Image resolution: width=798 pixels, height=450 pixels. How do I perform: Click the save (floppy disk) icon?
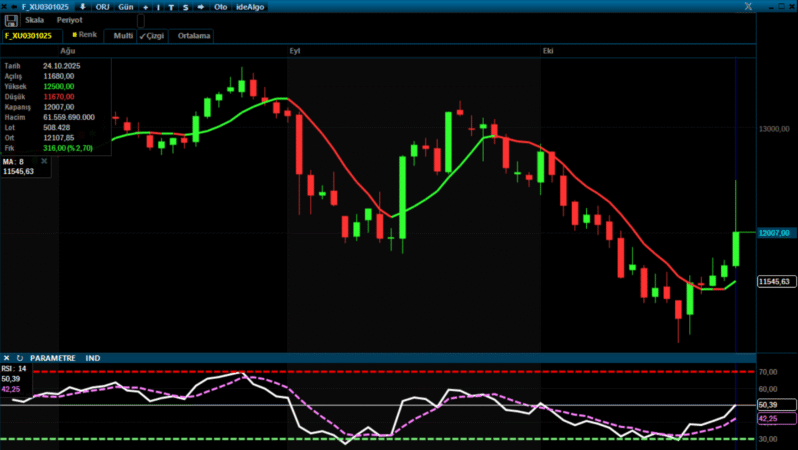tap(10, 20)
